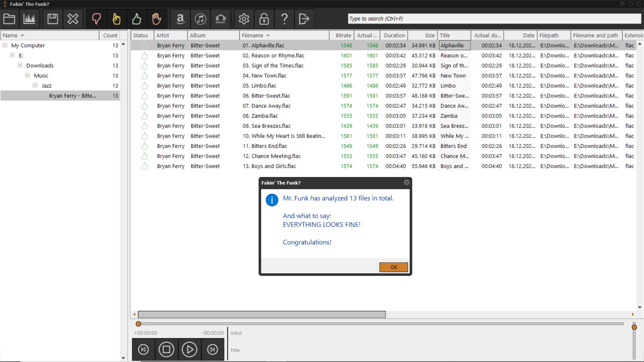The image size is (644, 362).
Task: Click the open folder toolbar icon
Action: [9, 19]
